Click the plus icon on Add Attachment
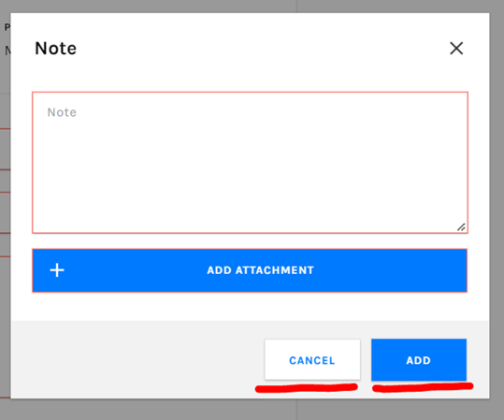Screen dimensions: 504x420 [x=57, y=270]
